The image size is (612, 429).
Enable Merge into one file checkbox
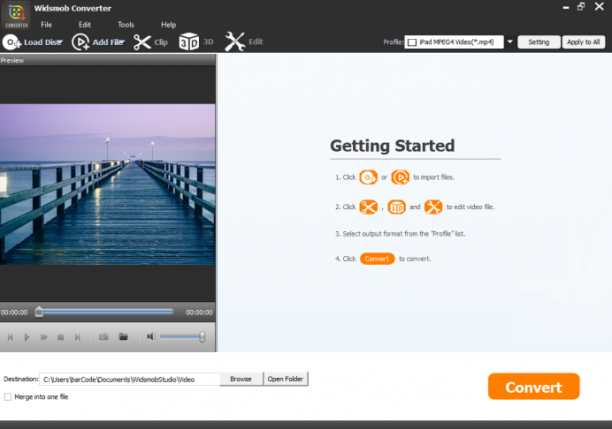coord(8,397)
